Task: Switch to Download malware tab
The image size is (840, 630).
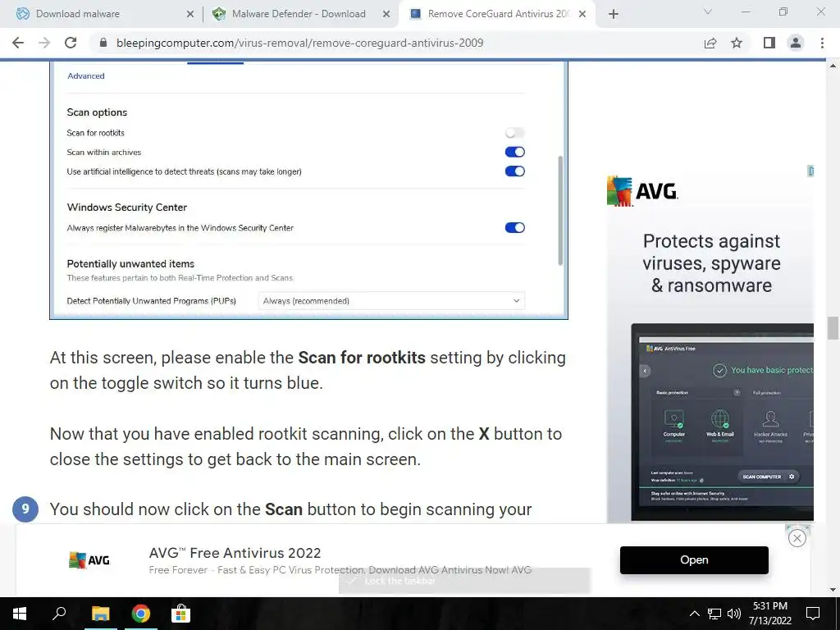Action: [101, 14]
